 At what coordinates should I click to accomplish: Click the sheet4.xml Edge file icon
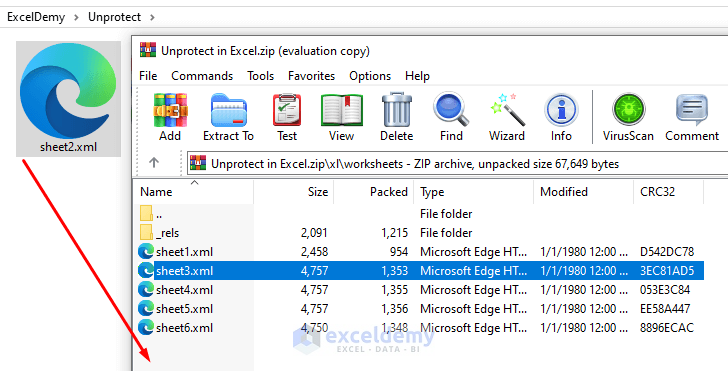tap(146, 290)
